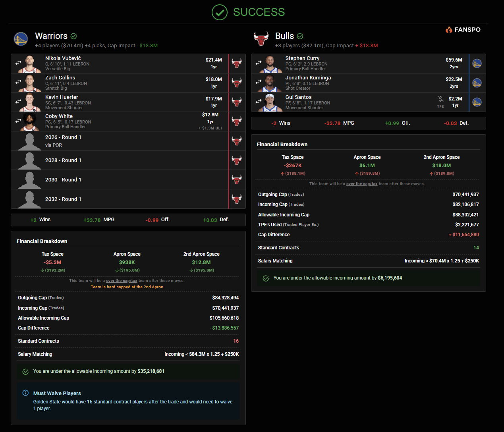Open 'over the cap/tax' link in Warriors breakdown
This screenshot has width=504, height=432.
tap(122, 280)
